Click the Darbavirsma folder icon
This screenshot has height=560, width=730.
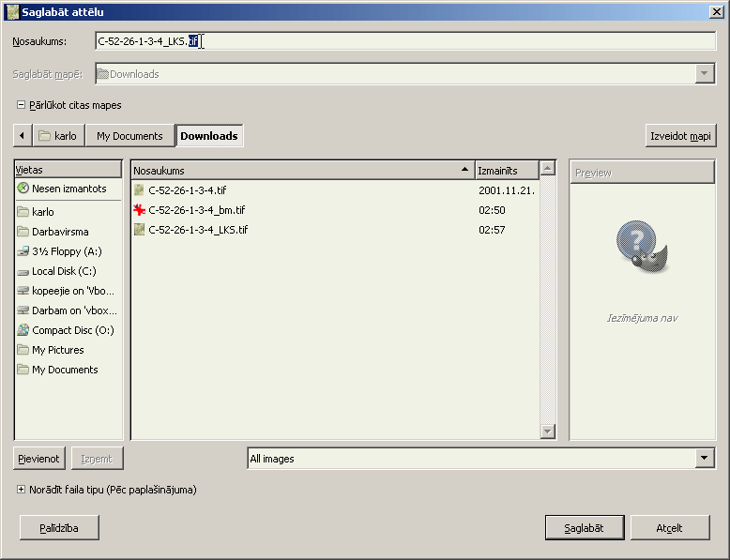point(23,232)
